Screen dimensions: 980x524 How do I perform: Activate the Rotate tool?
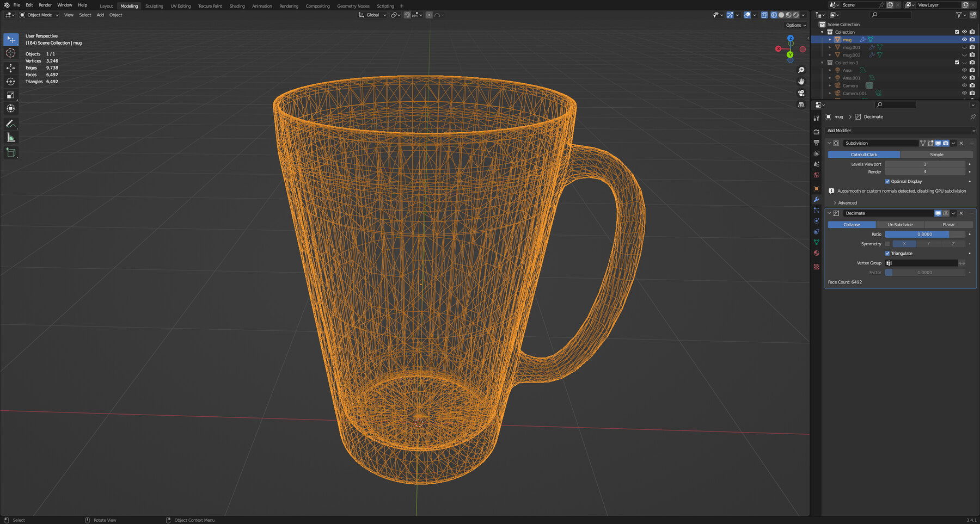pyautogui.click(x=11, y=81)
